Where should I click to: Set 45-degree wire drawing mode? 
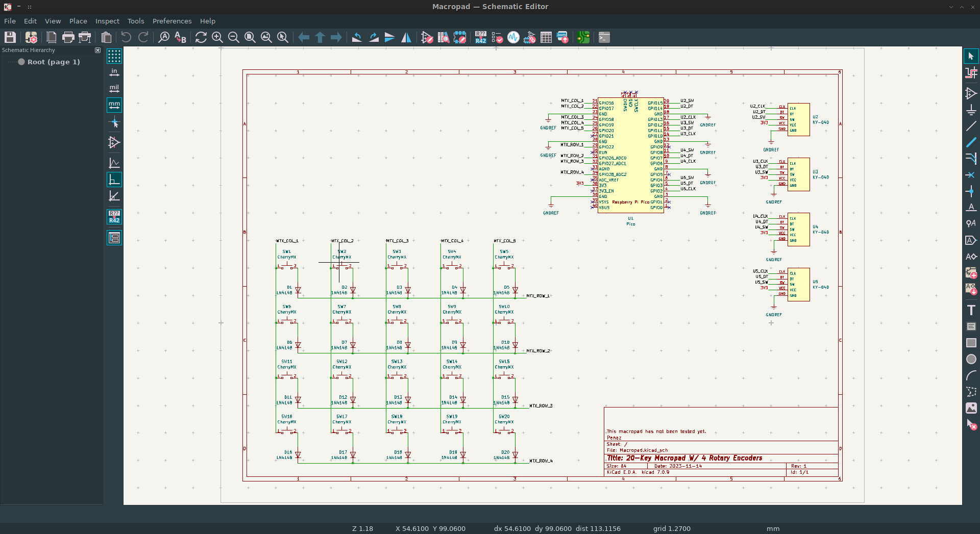(x=114, y=196)
